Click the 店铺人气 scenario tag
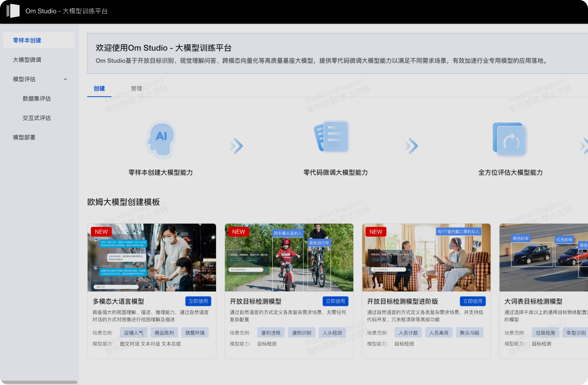Viewport: 588px width, 385px height. click(134, 333)
